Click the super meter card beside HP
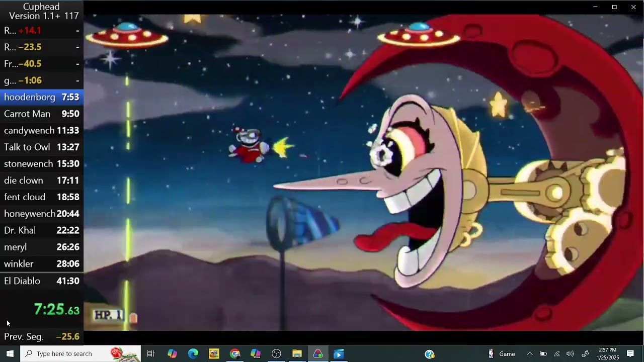The image size is (644, 362). pos(133,318)
